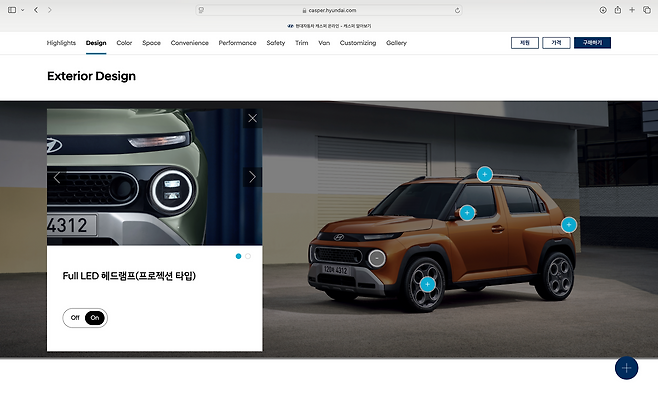Switch the headlamp toggle to Off

point(74,318)
